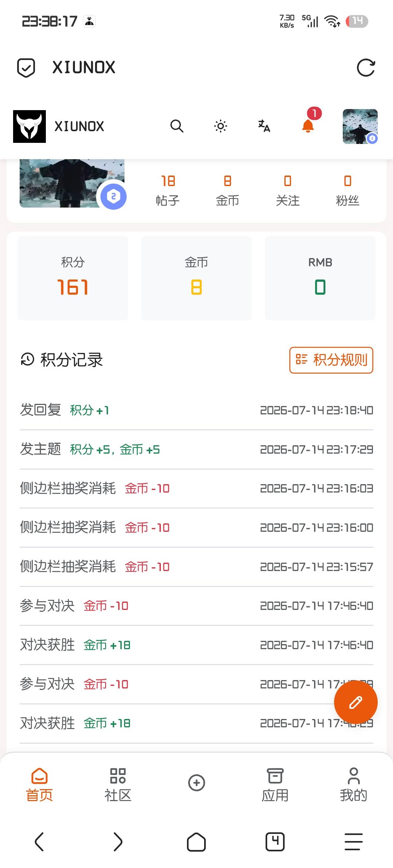Open browser tabs switcher showing 4

click(x=275, y=842)
